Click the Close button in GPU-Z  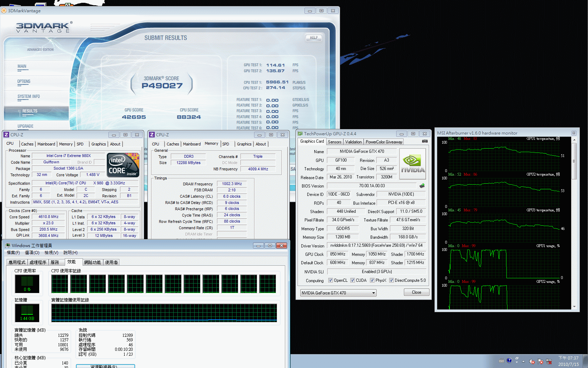[416, 292]
